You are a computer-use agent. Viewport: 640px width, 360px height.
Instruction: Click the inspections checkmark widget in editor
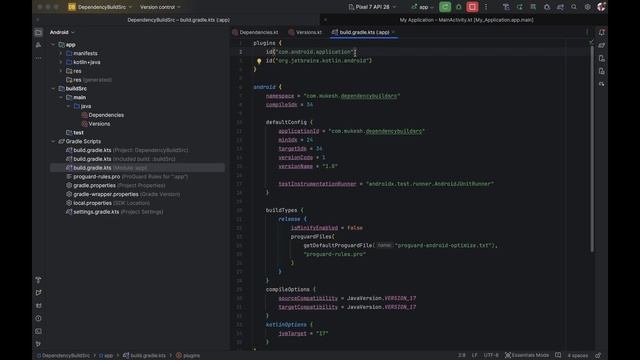pos(591,42)
